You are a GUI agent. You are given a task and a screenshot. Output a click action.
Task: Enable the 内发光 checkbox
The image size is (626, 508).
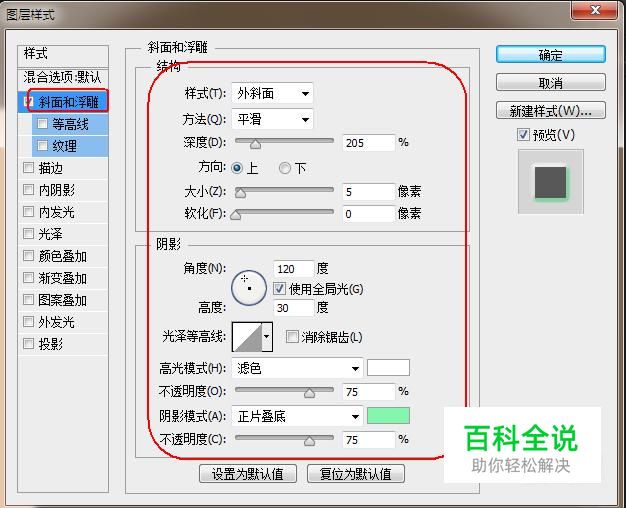pos(28,211)
